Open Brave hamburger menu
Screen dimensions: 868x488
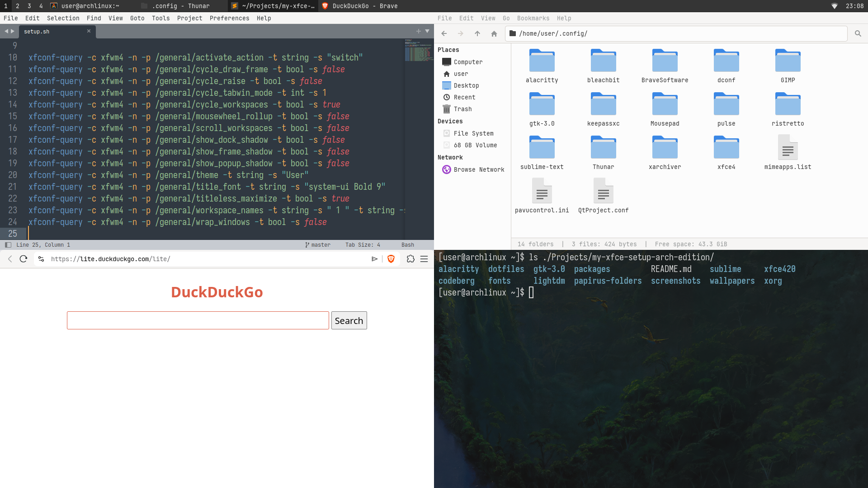click(424, 259)
